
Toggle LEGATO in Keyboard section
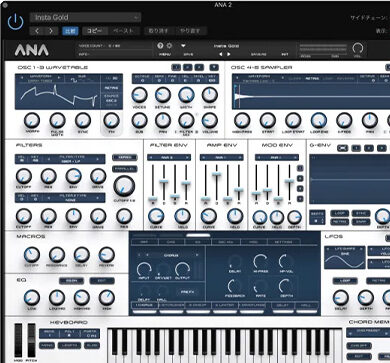click(69, 346)
